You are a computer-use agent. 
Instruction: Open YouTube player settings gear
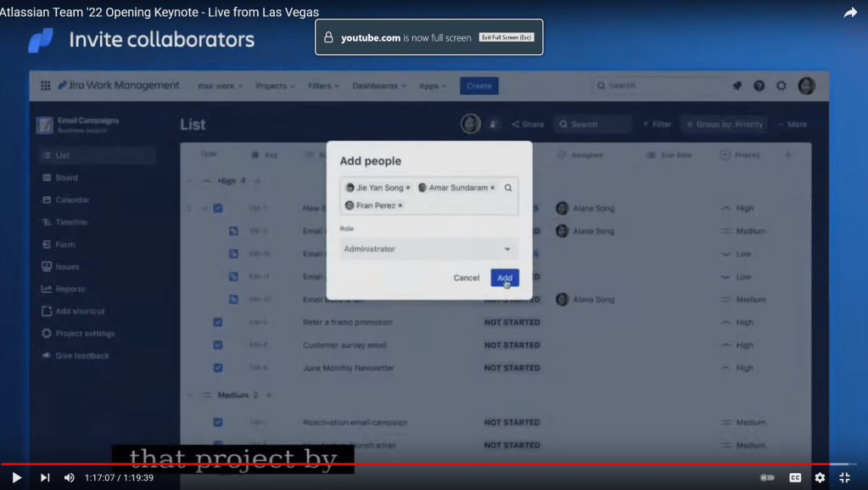coord(820,477)
